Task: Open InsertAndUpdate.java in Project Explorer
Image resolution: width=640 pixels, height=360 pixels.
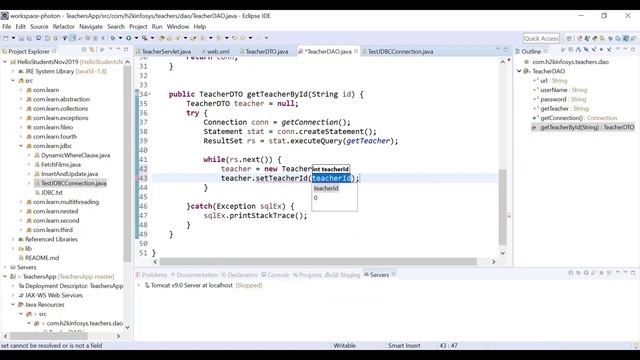Action: (69, 174)
